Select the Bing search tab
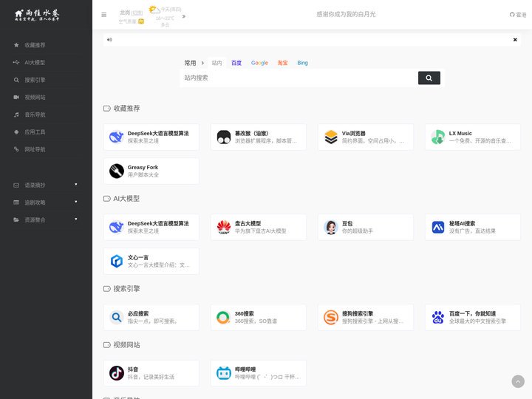532x399 pixels. tap(303, 63)
